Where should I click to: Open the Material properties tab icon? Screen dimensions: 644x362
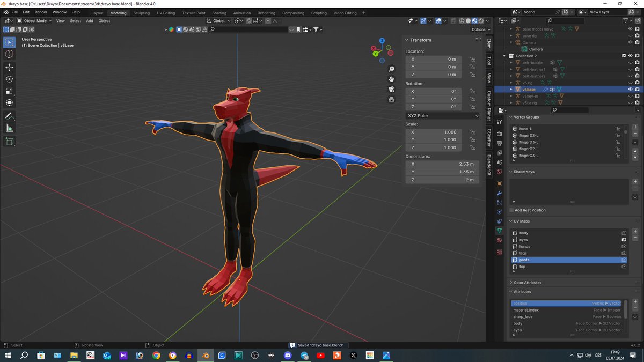[499, 240]
